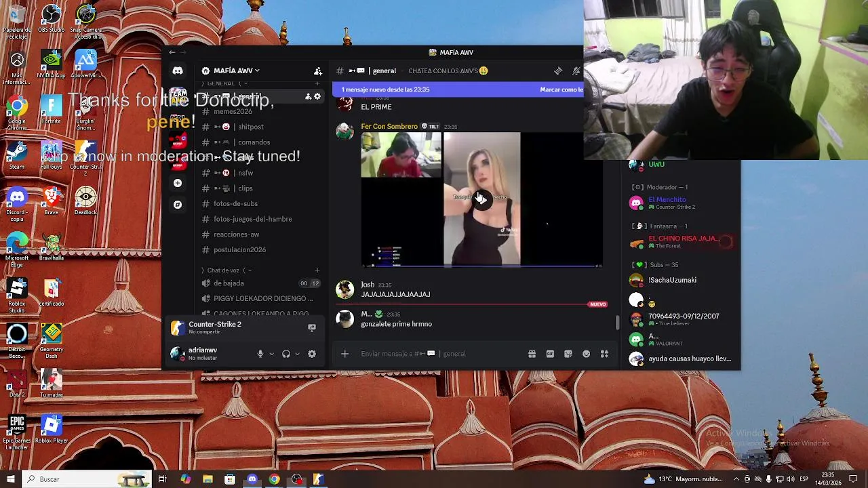This screenshot has width=868, height=488.
Task: Open the Windows Start menu
Action: (x=10, y=479)
